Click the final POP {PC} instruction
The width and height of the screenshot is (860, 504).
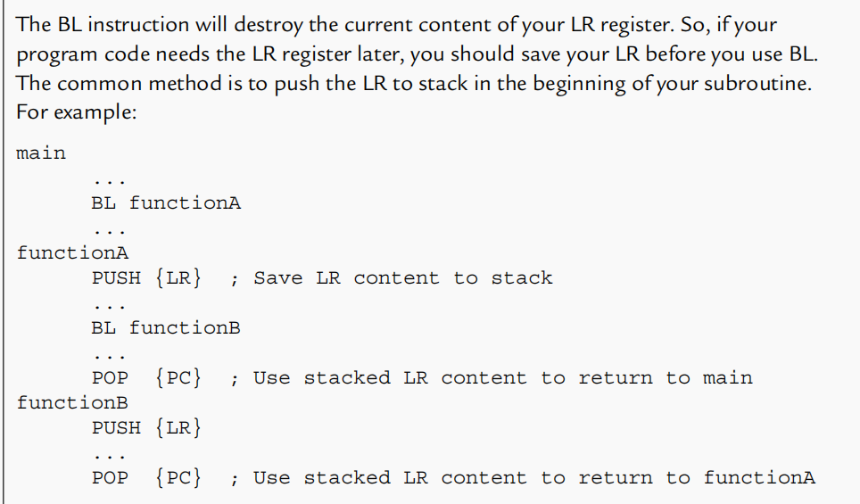[x=146, y=477]
